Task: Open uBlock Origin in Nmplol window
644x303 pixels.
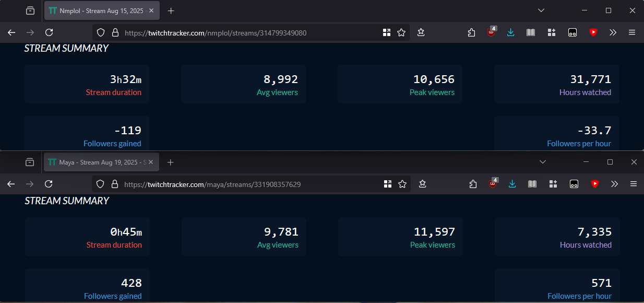Action: point(492,31)
